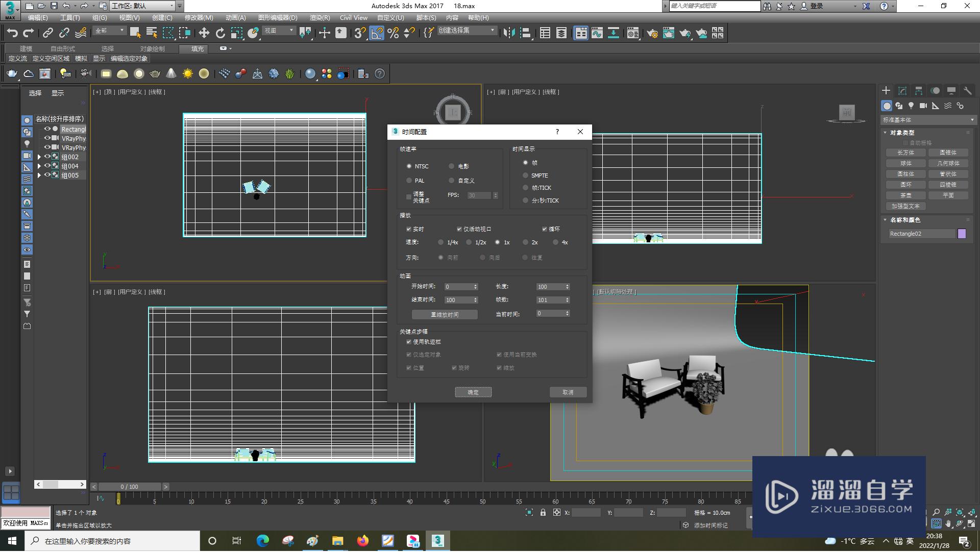
Task: Open the Layer Explorer stack icon
Action: [x=561, y=33]
